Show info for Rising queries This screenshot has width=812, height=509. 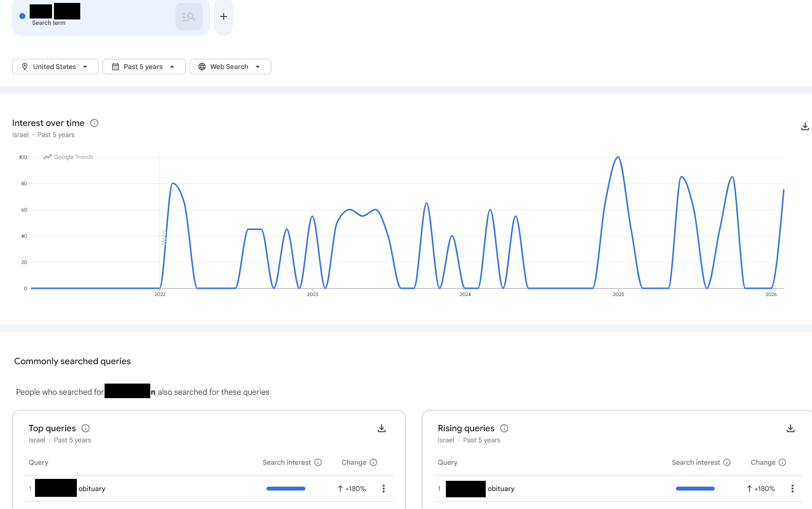504,428
